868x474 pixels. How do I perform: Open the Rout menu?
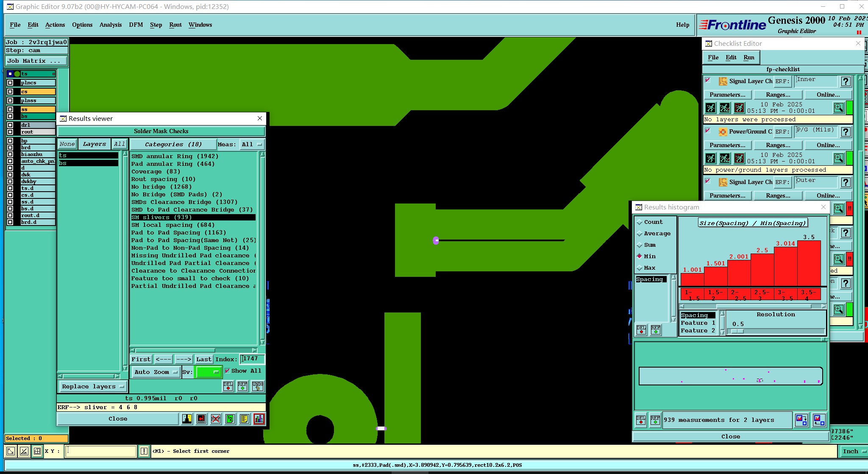coord(175,25)
